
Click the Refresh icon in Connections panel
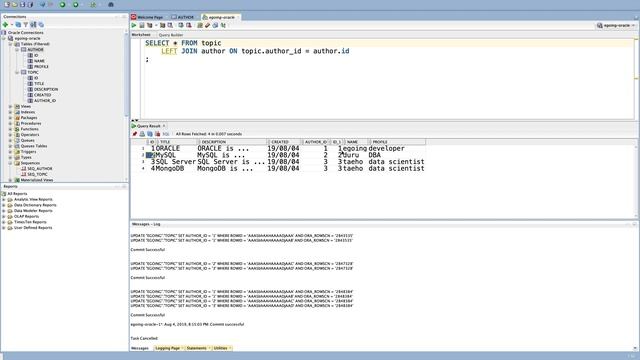(x=18, y=24)
